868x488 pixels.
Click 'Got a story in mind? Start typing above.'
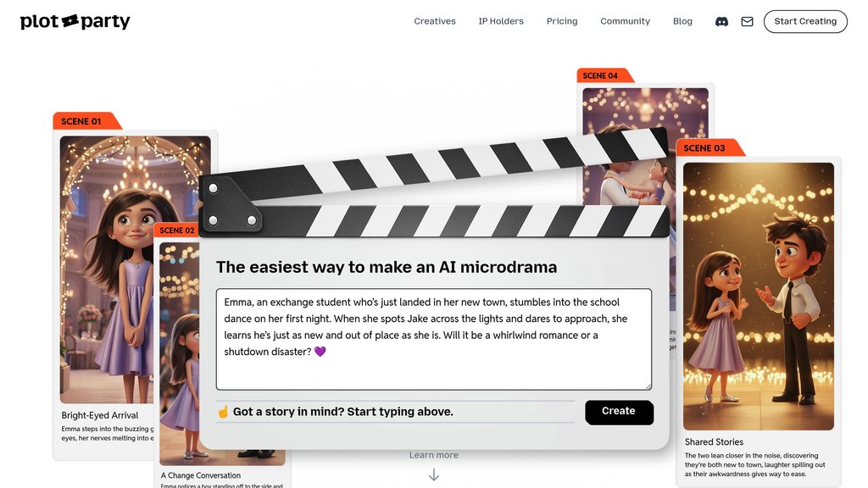[x=342, y=412]
